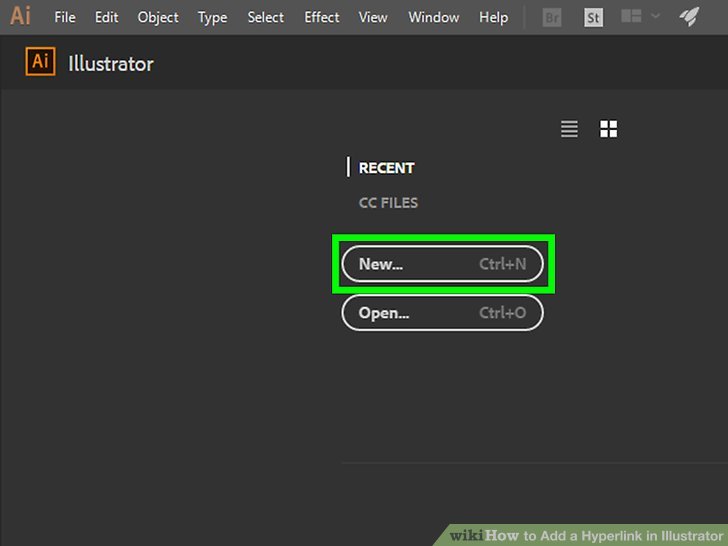Open the Select menu
The height and width of the screenshot is (546, 728).
[266, 17]
